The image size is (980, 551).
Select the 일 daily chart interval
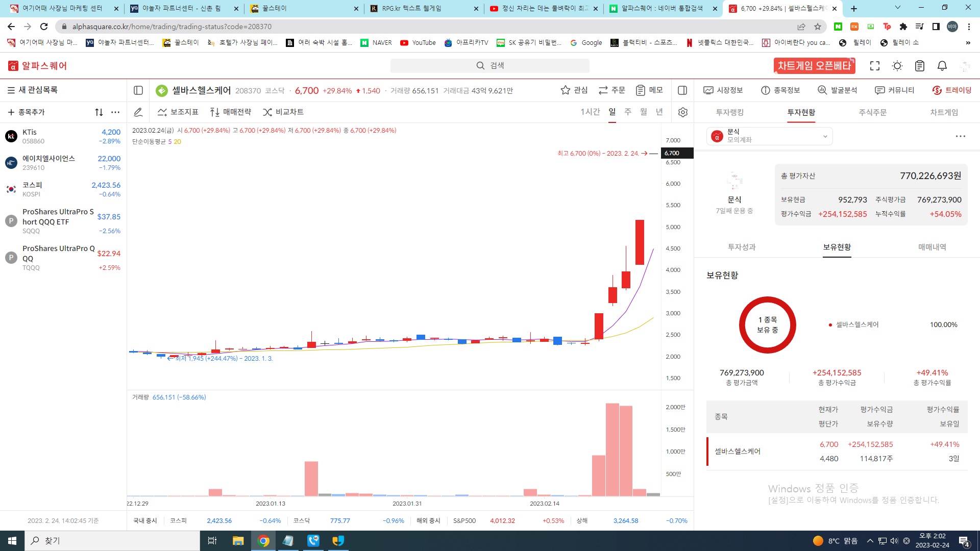pos(612,112)
